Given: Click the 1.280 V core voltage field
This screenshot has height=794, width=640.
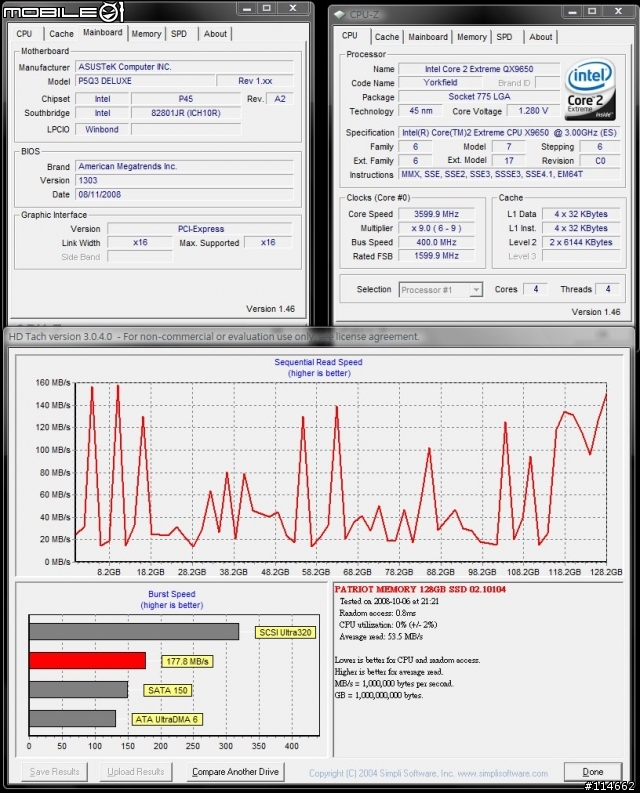Looking at the screenshot, I should [x=533, y=110].
